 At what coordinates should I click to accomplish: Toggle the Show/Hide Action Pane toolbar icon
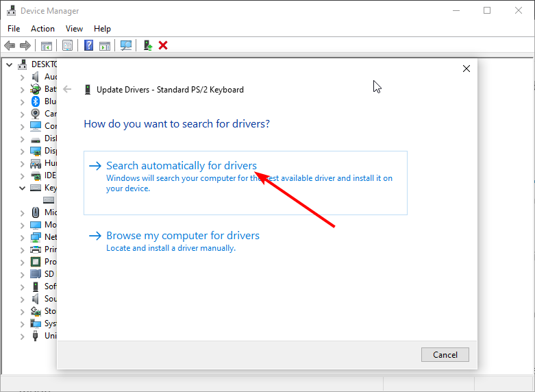(x=105, y=45)
